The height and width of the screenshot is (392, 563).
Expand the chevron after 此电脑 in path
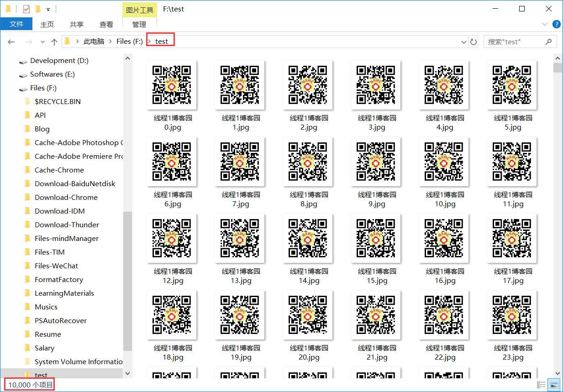pos(110,41)
